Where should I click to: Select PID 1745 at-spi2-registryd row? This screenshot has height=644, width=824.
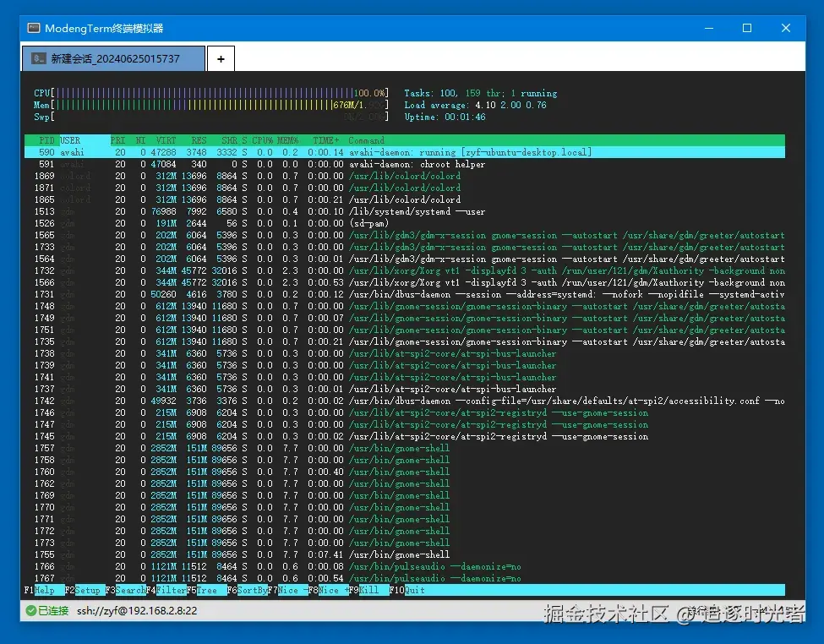(x=405, y=436)
